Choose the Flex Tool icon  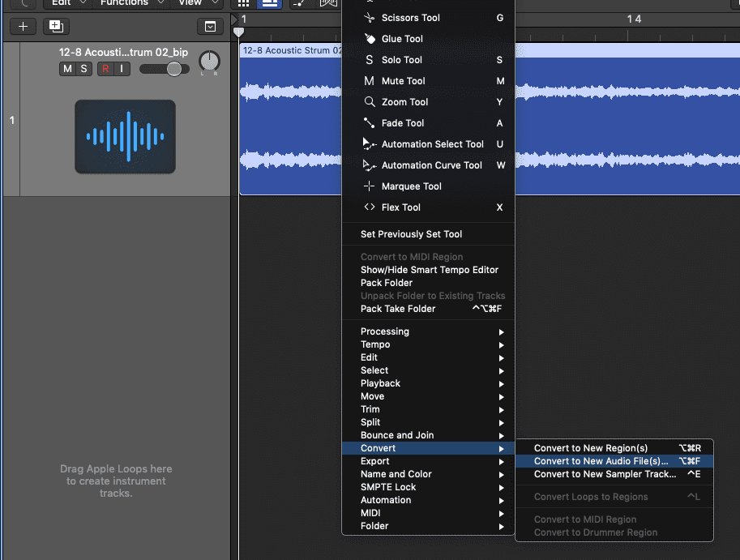[369, 207]
